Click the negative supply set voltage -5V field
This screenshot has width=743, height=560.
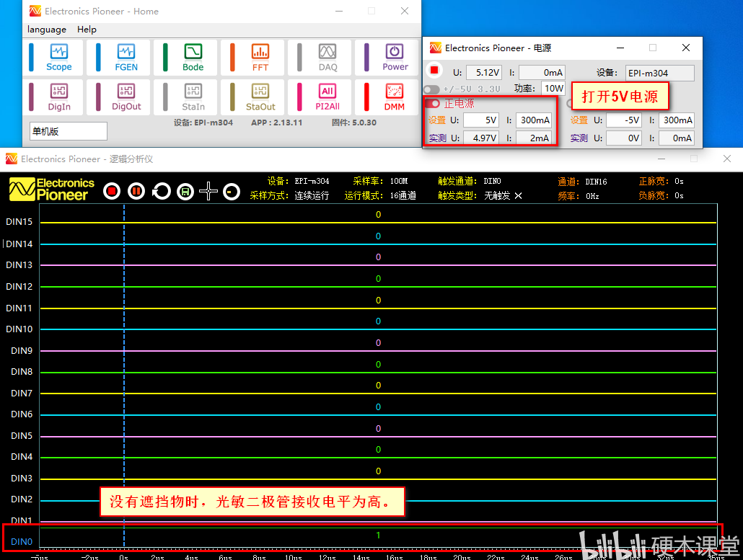[x=623, y=120]
